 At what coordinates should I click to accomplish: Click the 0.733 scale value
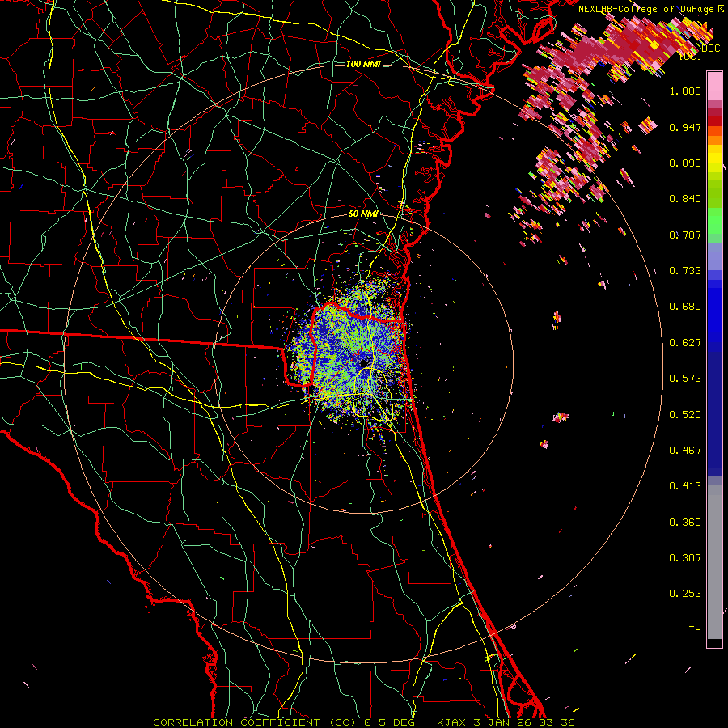[685, 271]
